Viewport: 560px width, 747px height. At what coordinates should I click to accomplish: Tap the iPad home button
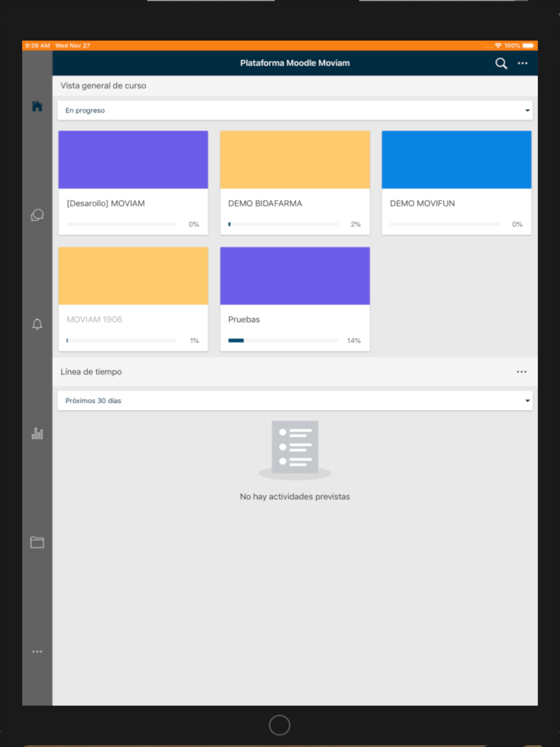(x=279, y=725)
